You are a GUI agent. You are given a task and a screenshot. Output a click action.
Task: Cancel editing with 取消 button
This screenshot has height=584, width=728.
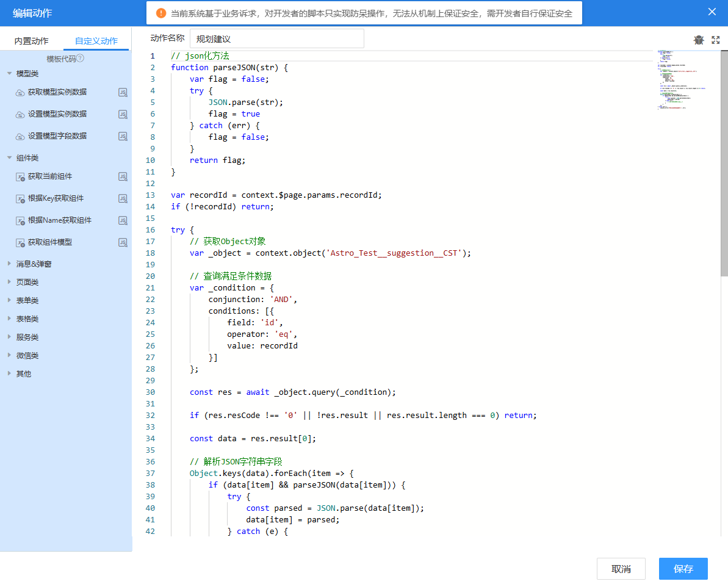click(621, 569)
